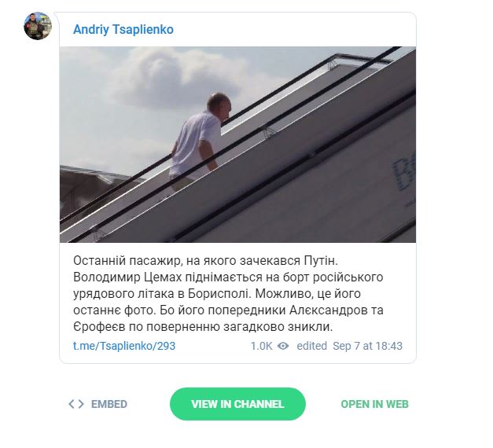Click the 1.0K view count
This screenshot has height=448, width=493.
261,346
